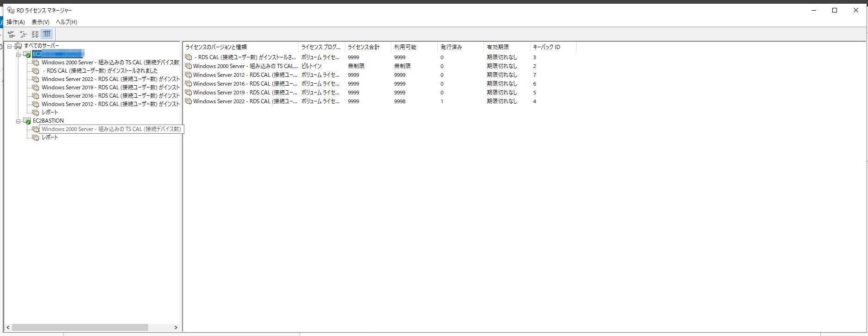Screen dimensions: 868x336
Task: Click key pack ID 2 in Windows 2000 row
Action: (x=535, y=66)
